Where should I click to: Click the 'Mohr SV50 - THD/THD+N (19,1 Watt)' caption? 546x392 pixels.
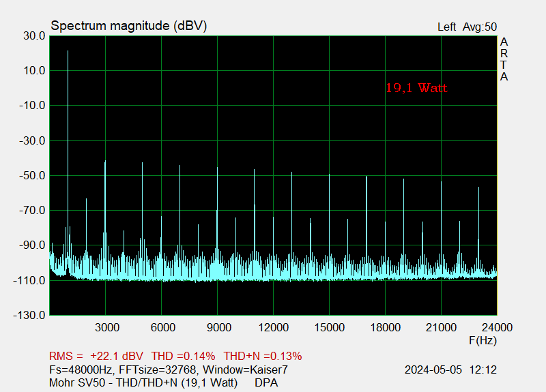coord(143,383)
